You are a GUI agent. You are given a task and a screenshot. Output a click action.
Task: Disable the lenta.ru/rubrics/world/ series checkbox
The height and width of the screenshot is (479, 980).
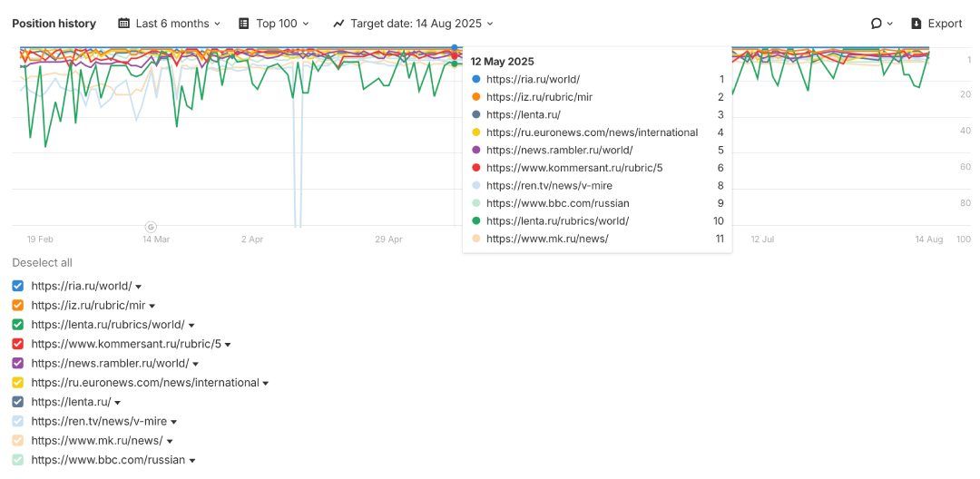18,325
